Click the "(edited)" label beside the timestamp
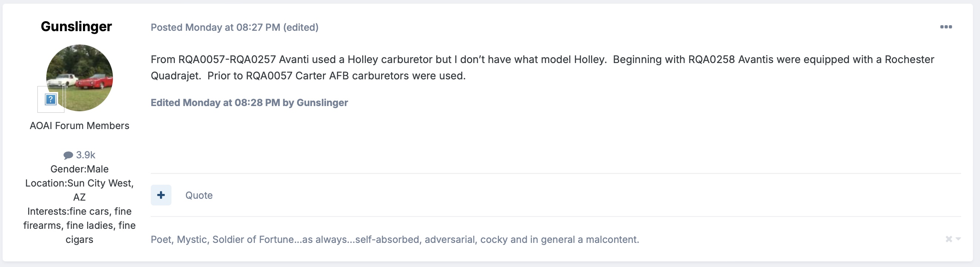This screenshot has width=980, height=267. 300,27
